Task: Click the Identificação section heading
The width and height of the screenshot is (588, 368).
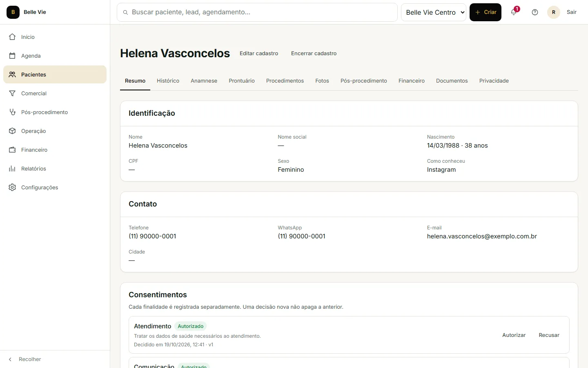Action: [x=152, y=113]
